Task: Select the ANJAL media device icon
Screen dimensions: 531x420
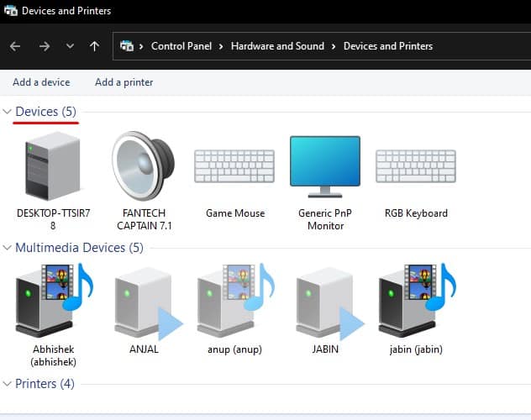Action: (x=149, y=303)
